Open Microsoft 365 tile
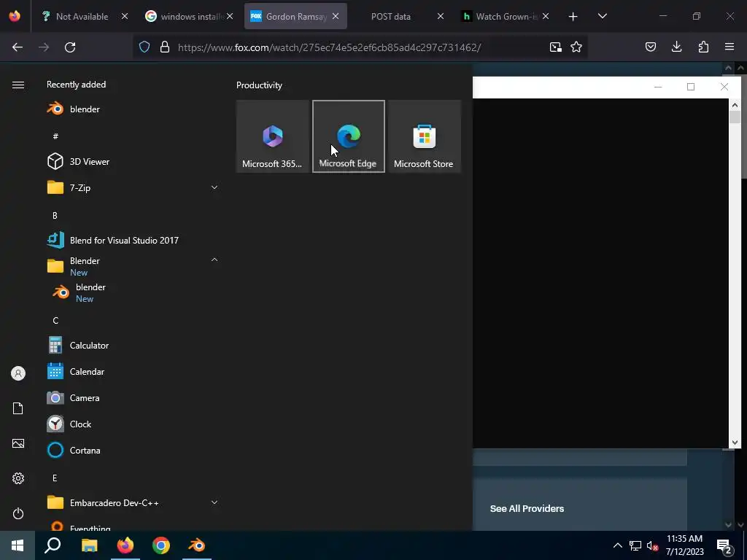The width and height of the screenshot is (747, 560). 273,136
